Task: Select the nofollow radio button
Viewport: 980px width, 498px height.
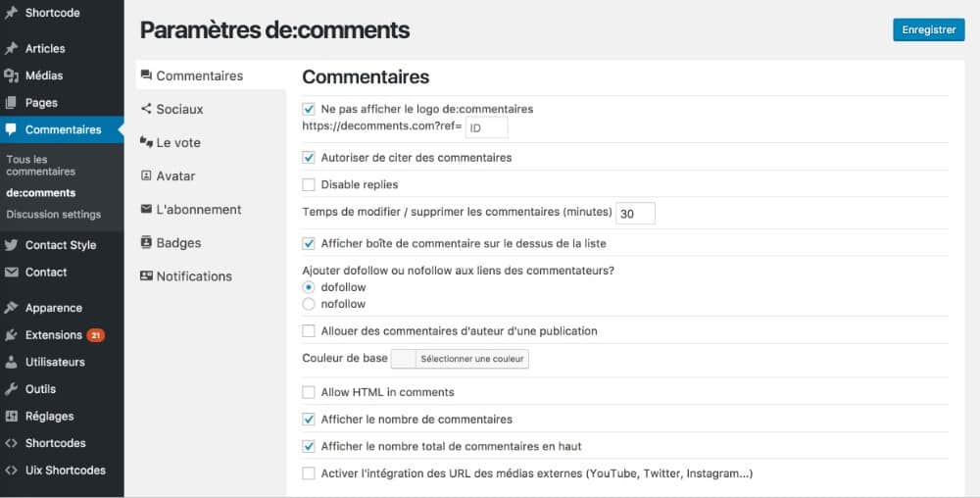Action: [309, 304]
